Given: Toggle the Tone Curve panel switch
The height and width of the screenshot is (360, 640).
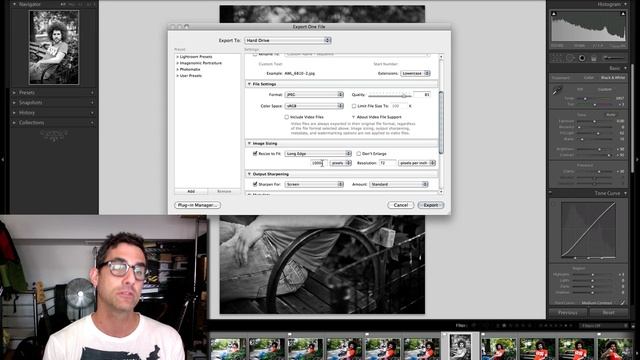Looking at the screenshot, I should (x=551, y=193).
